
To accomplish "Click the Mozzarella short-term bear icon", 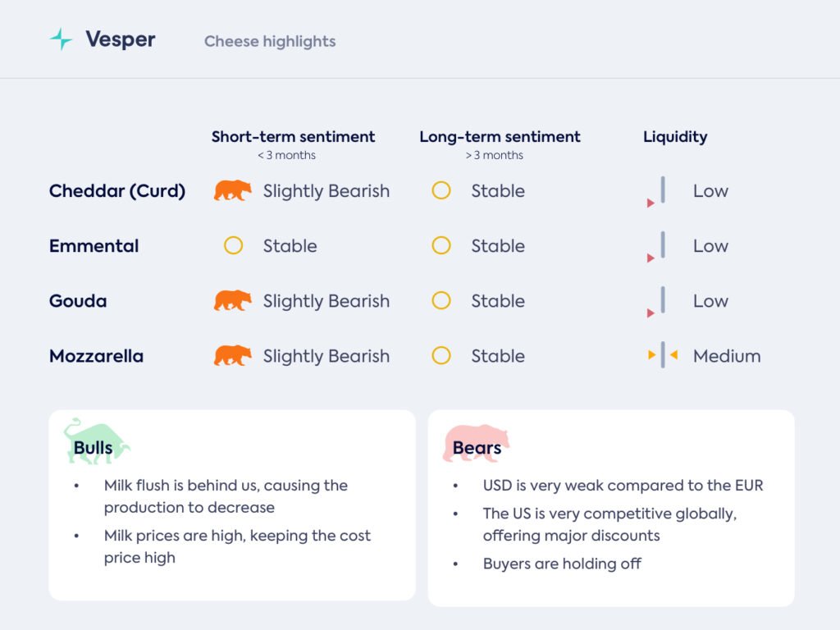I will [x=233, y=356].
